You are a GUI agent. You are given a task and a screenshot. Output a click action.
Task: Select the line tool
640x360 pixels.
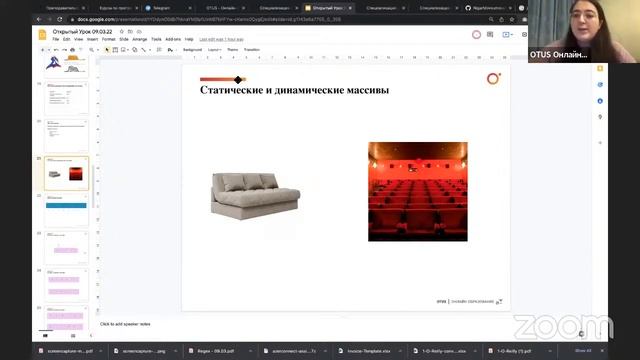144,50
